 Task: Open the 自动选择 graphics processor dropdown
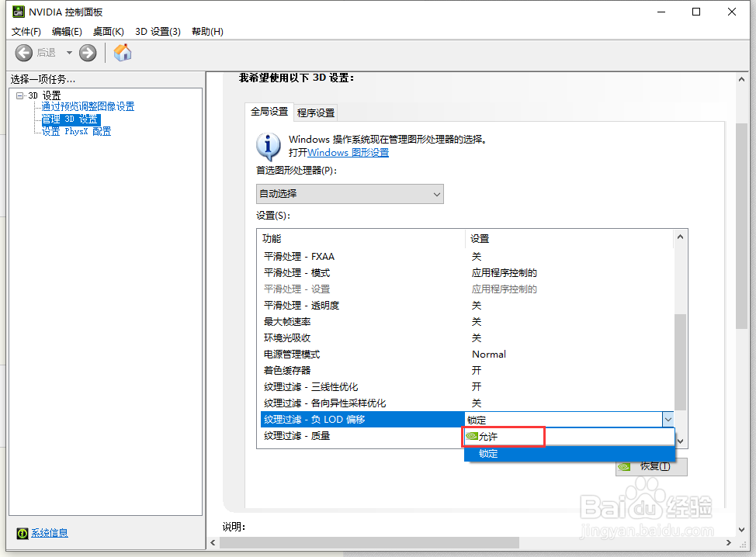(349, 194)
